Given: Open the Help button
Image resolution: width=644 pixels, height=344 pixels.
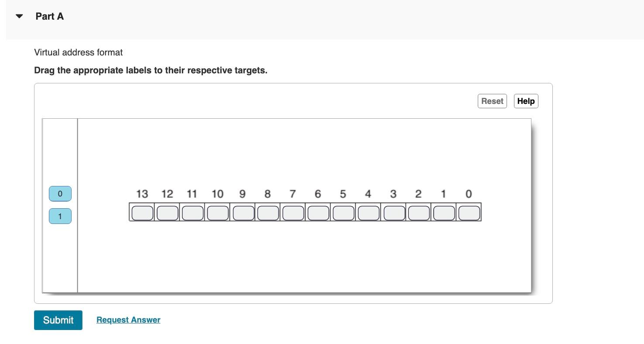Looking at the screenshot, I should [526, 101].
